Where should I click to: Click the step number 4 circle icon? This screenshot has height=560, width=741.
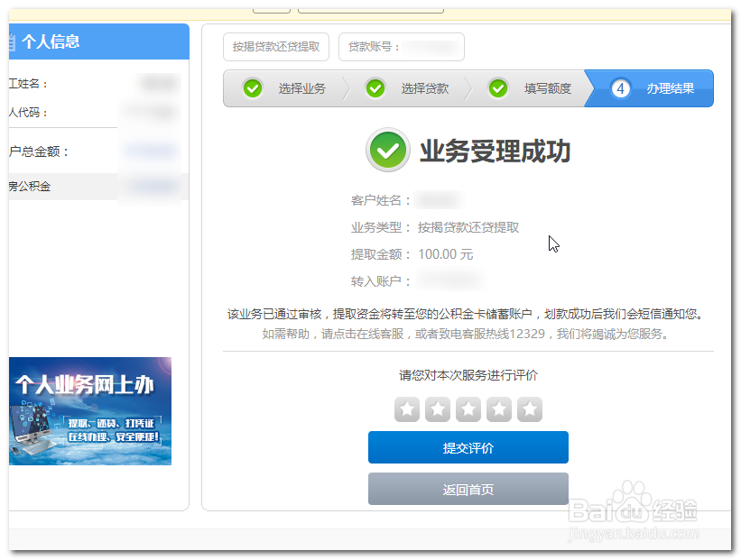pyautogui.click(x=620, y=88)
